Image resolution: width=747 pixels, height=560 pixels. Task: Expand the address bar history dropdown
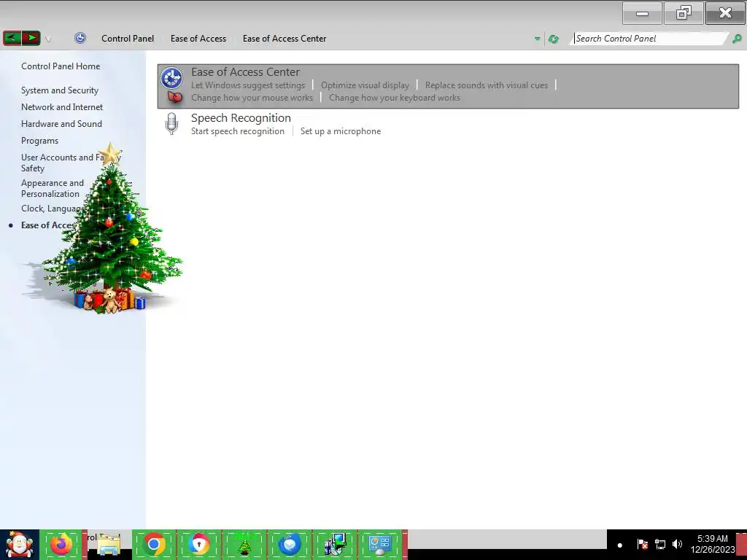[537, 39]
